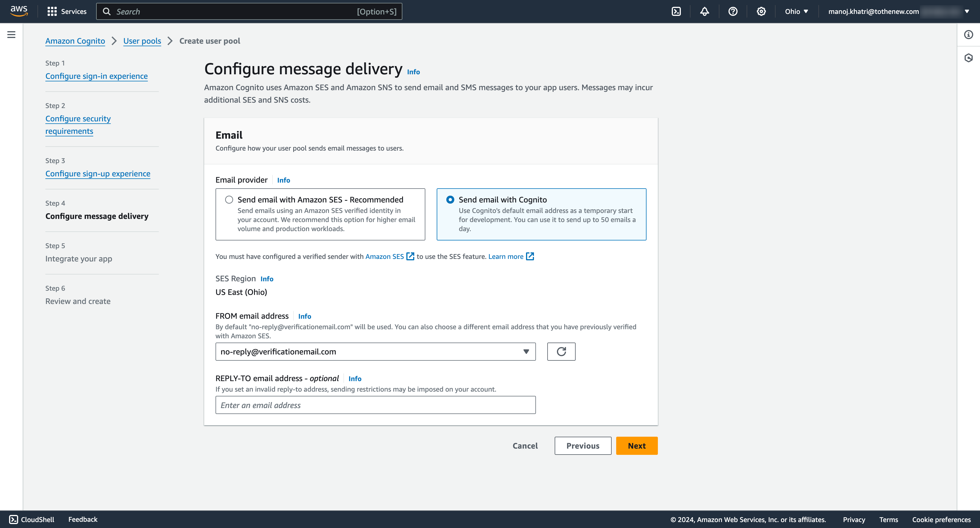
Task: Go to Step 2 Configure security requirements
Action: point(78,125)
